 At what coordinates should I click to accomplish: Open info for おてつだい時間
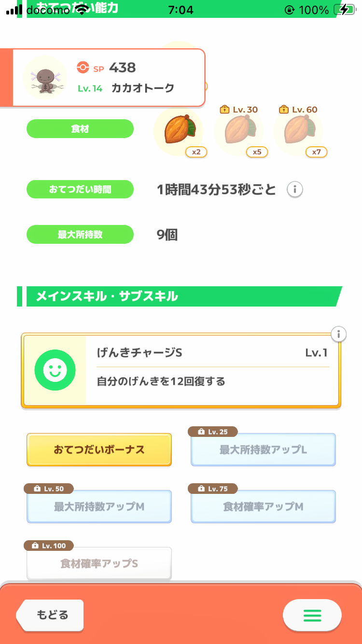295,190
